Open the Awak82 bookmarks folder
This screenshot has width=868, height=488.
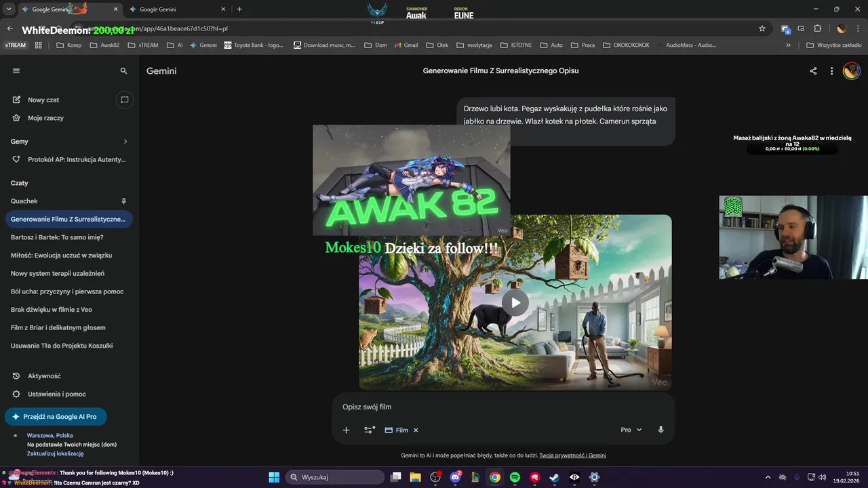pos(104,45)
